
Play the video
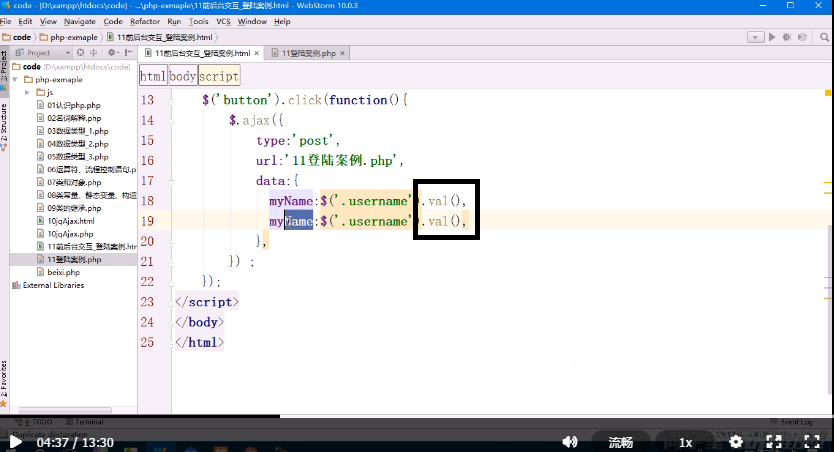16,442
